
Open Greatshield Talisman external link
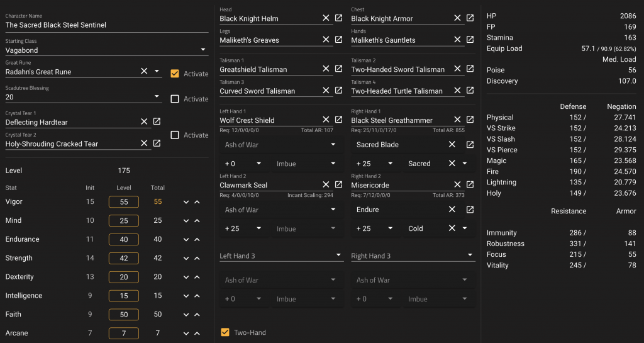coord(338,69)
